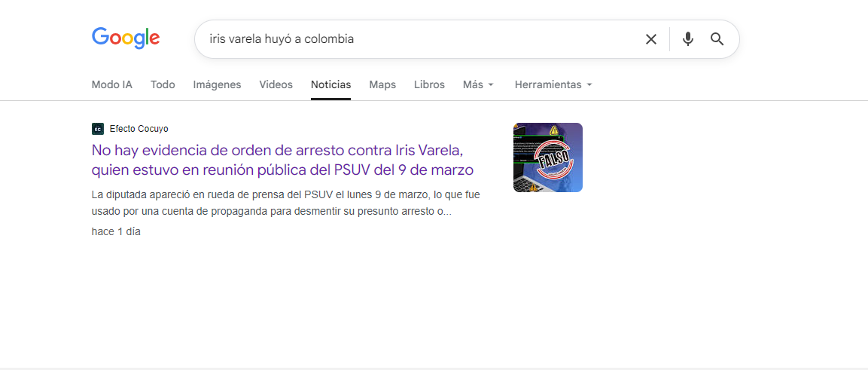The image size is (868, 370).
Task: Expand the Más dropdown menu
Action: [x=478, y=84]
